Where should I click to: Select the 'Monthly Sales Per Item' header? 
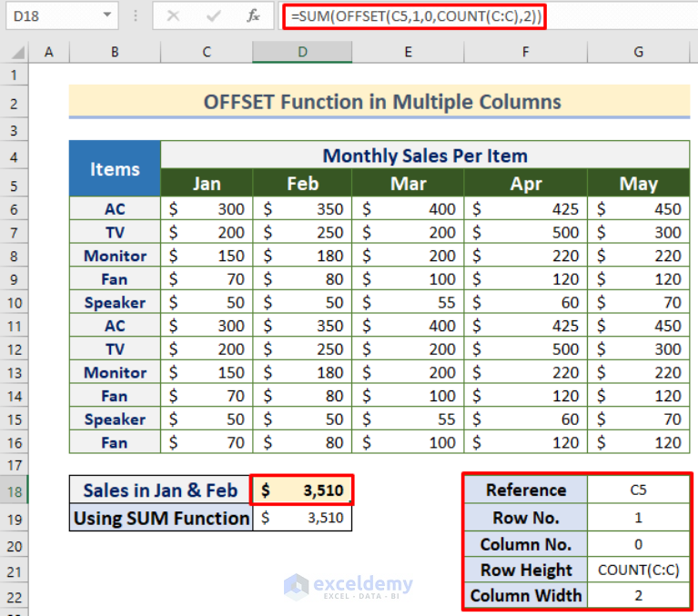click(425, 156)
